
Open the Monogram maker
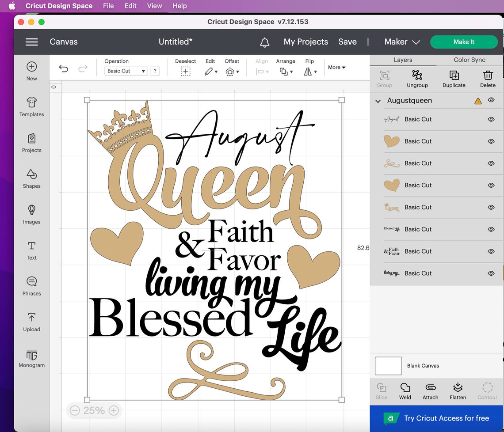pos(31,358)
